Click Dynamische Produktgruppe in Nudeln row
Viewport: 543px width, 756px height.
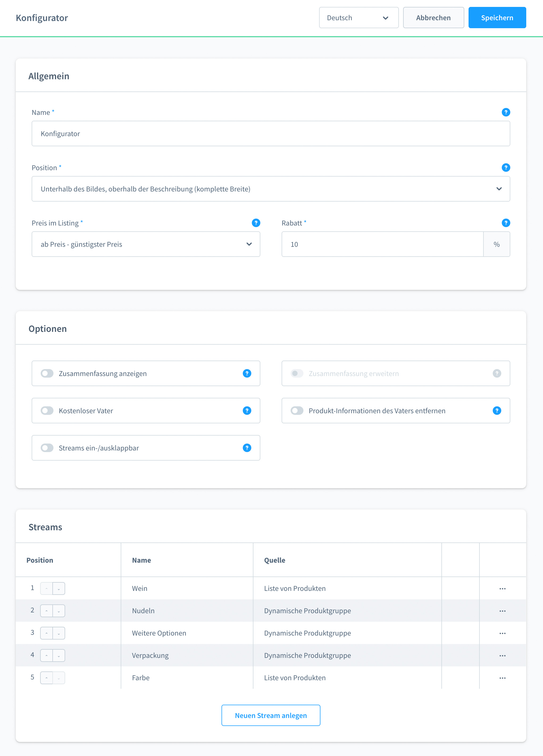307,611
